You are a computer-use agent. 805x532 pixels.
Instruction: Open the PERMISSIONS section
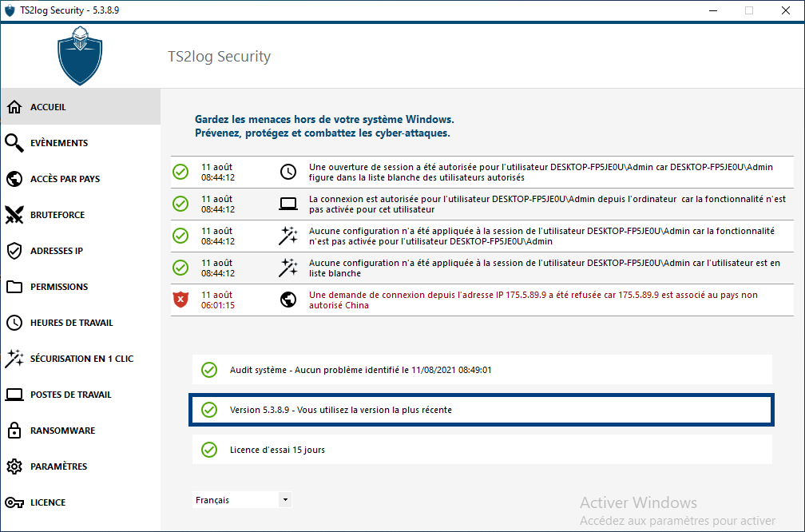pos(81,287)
